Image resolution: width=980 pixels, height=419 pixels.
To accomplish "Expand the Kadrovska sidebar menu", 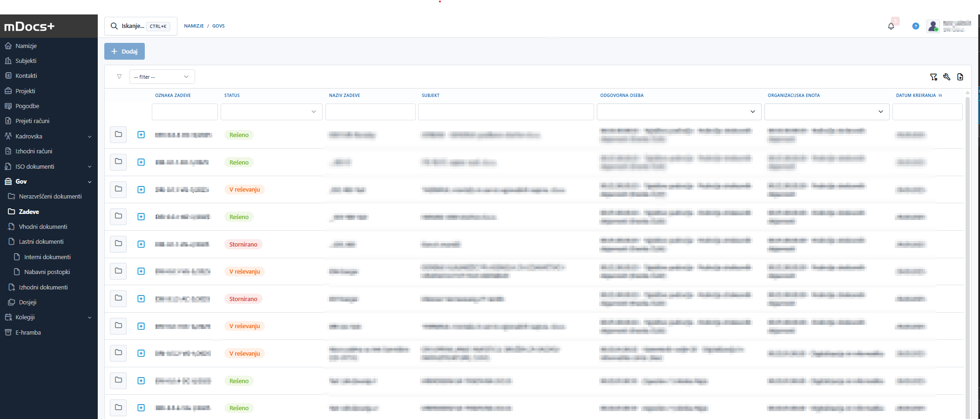I will [89, 137].
